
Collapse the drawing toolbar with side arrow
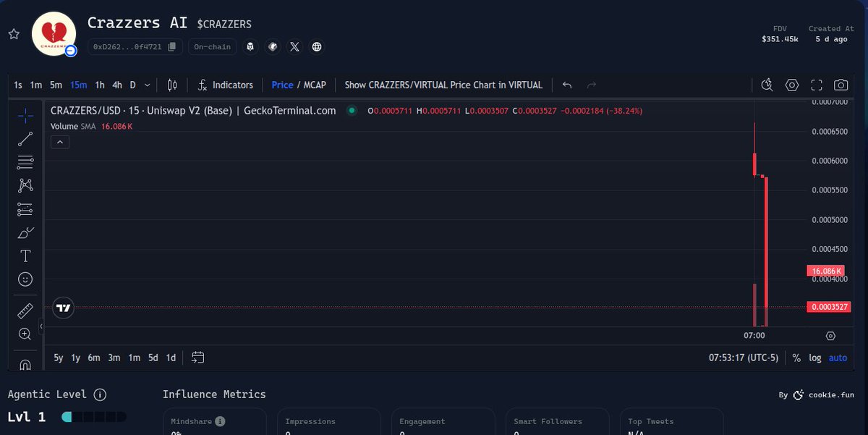[41, 326]
